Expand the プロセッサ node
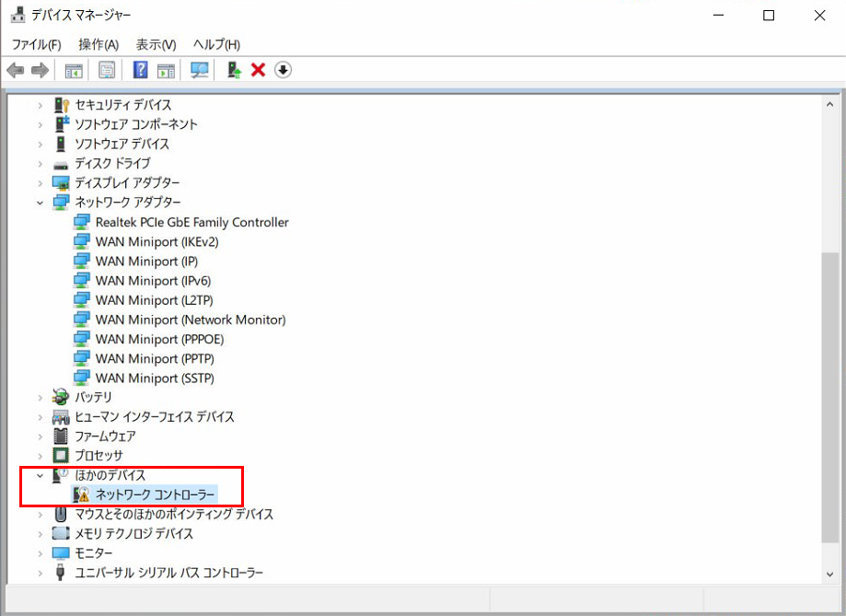Viewport: 846px width, 616px height. [x=40, y=456]
